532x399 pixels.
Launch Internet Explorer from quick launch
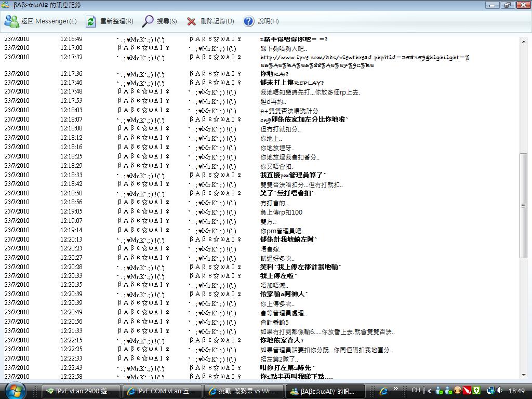(x=383, y=391)
